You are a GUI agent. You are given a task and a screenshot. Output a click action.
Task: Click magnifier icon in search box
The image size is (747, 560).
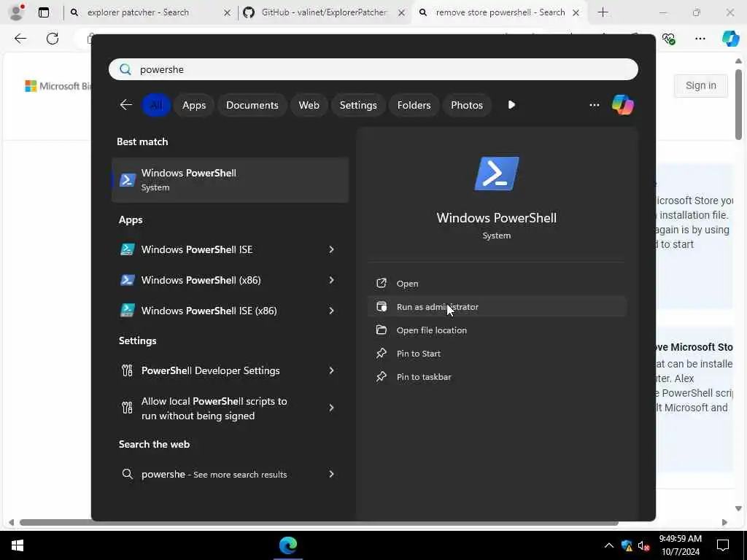coord(125,69)
